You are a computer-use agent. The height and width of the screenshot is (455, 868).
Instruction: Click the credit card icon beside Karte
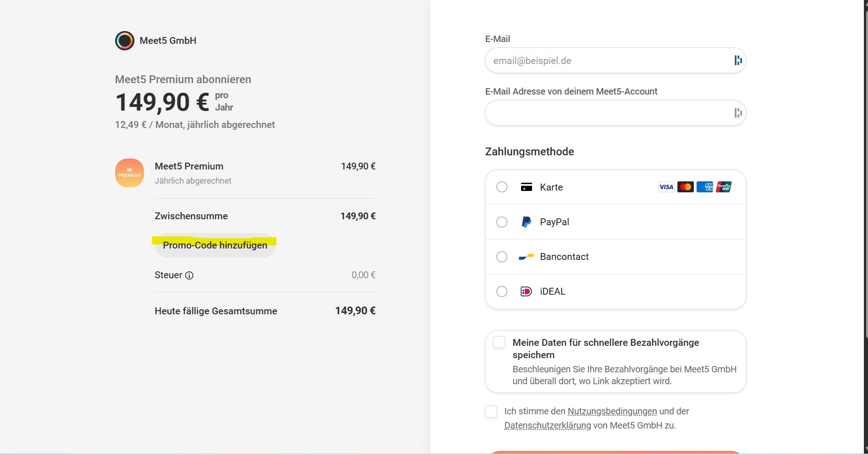527,187
